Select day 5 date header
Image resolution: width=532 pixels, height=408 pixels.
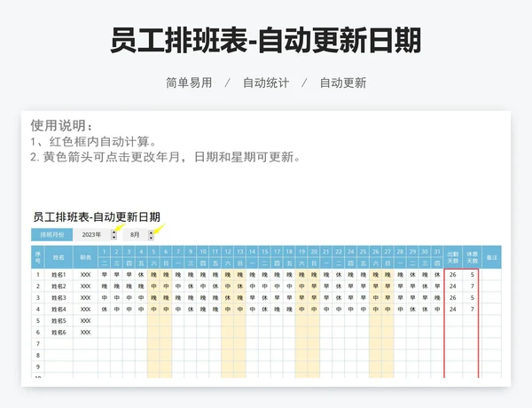[153, 252]
